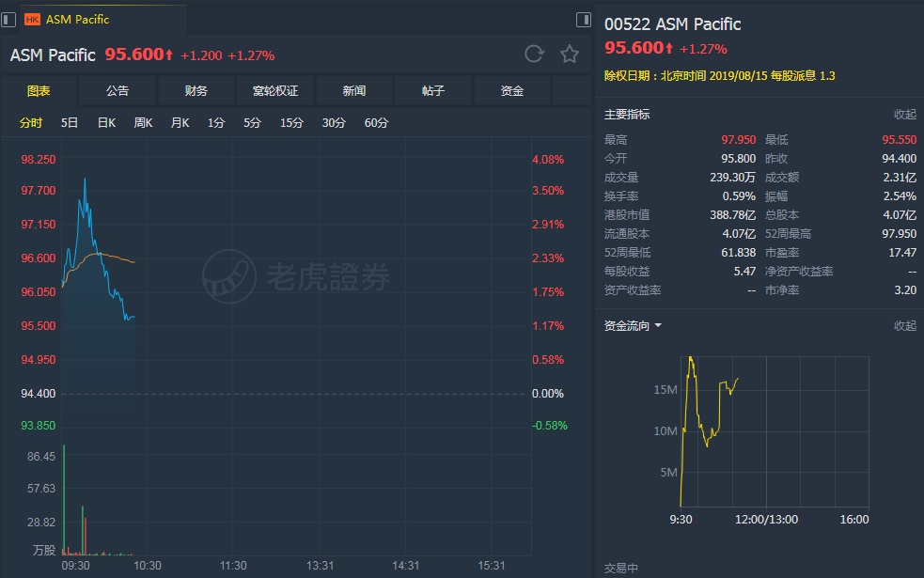
Task: Click the tallest opening volume bar
Action: (64, 498)
